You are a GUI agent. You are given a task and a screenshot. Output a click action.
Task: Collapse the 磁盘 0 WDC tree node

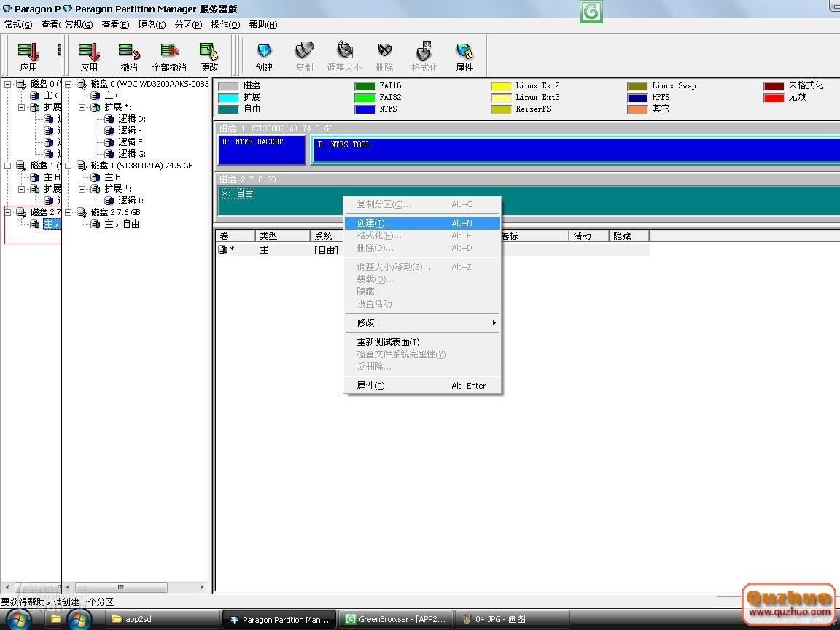click(69, 84)
